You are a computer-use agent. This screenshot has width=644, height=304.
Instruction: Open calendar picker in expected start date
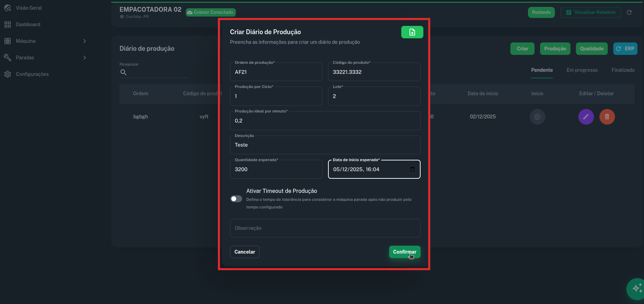point(412,169)
